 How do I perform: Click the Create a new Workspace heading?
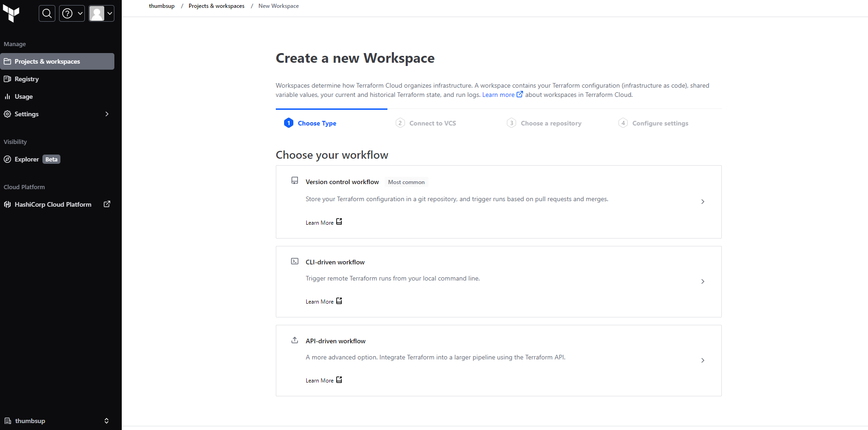(x=355, y=58)
